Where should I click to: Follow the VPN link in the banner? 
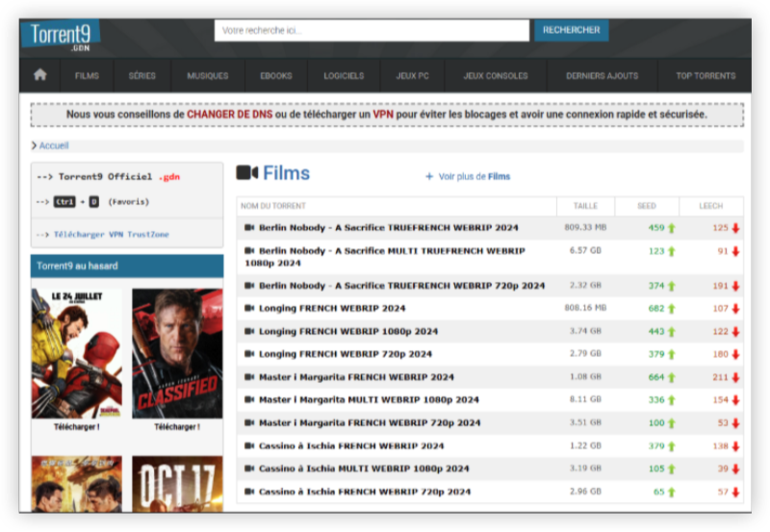(383, 114)
